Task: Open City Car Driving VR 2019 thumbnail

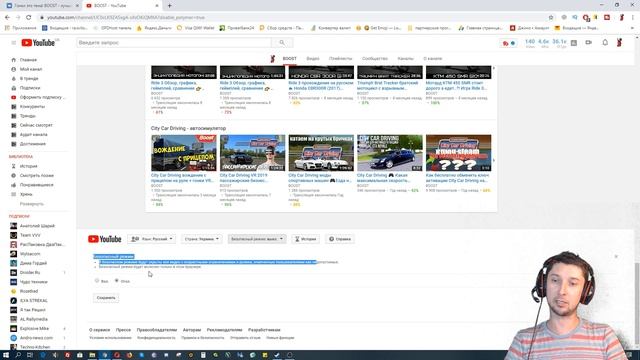Action: tap(252, 153)
